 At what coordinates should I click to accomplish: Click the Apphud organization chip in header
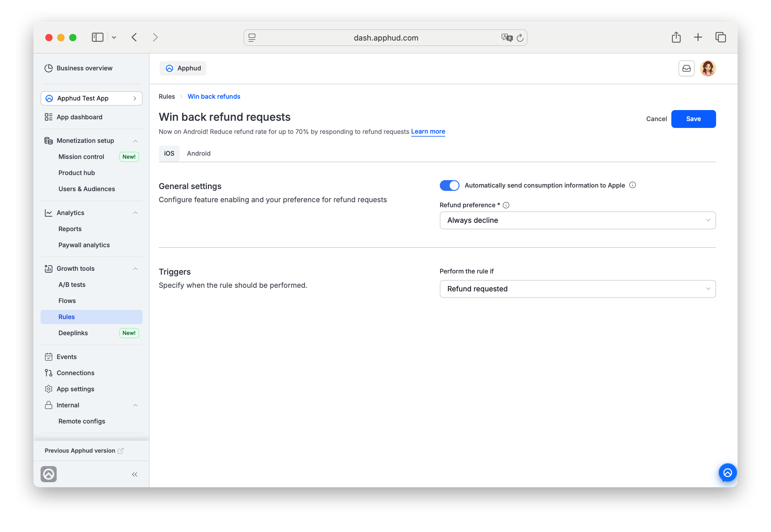[183, 68]
